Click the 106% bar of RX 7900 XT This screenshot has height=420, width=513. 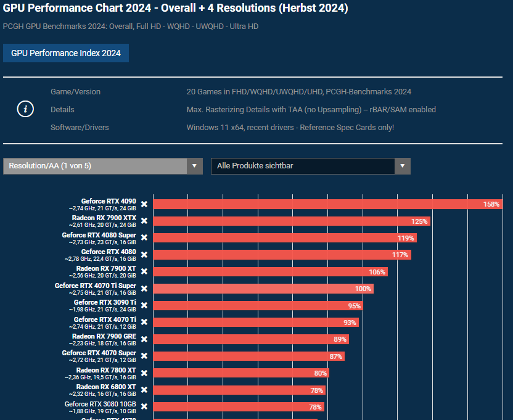tap(270, 272)
